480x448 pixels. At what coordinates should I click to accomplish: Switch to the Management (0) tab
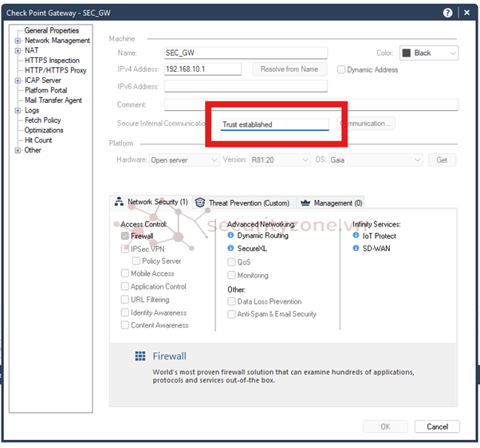331,203
